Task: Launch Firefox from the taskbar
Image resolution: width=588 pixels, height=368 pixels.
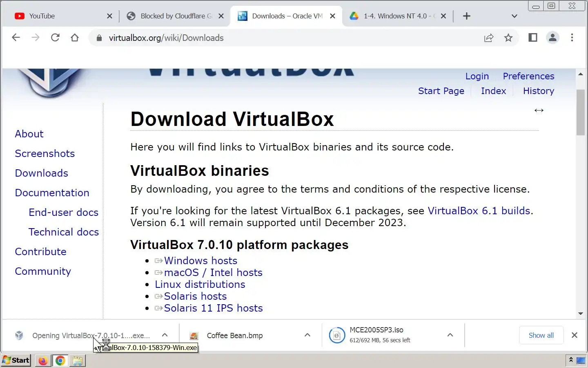Action: pos(43,361)
